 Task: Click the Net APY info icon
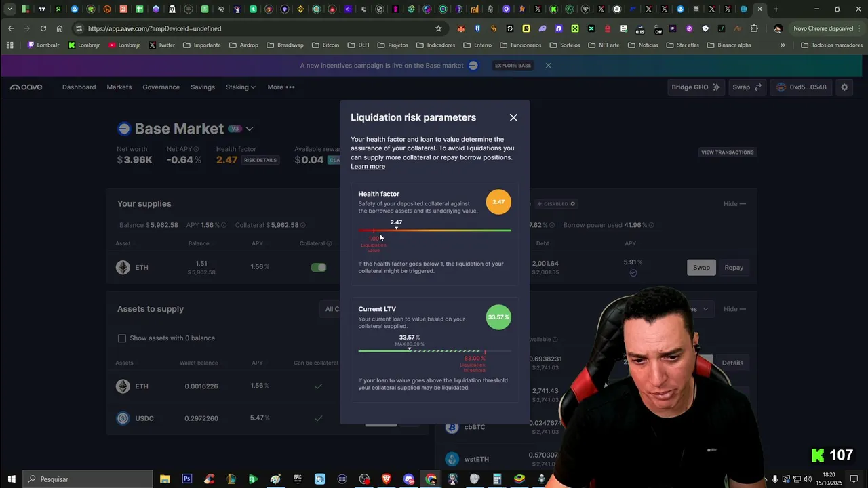[x=196, y=149]
